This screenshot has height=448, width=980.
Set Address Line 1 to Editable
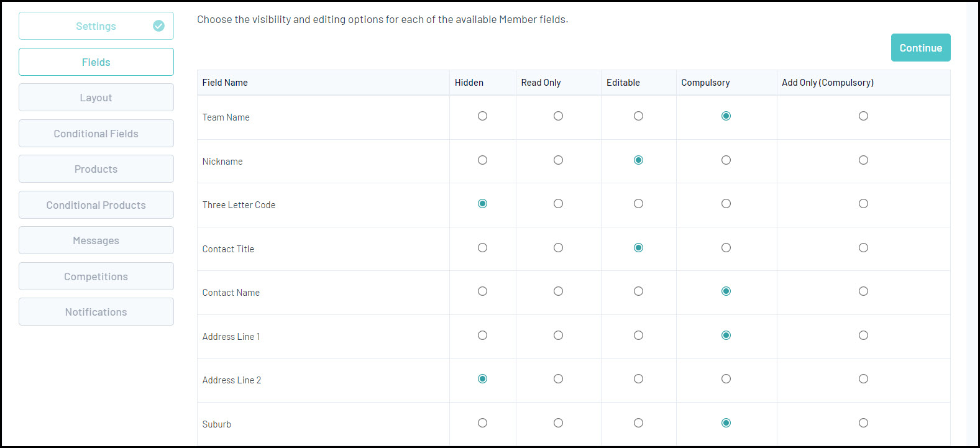click(x=638, y=336)
